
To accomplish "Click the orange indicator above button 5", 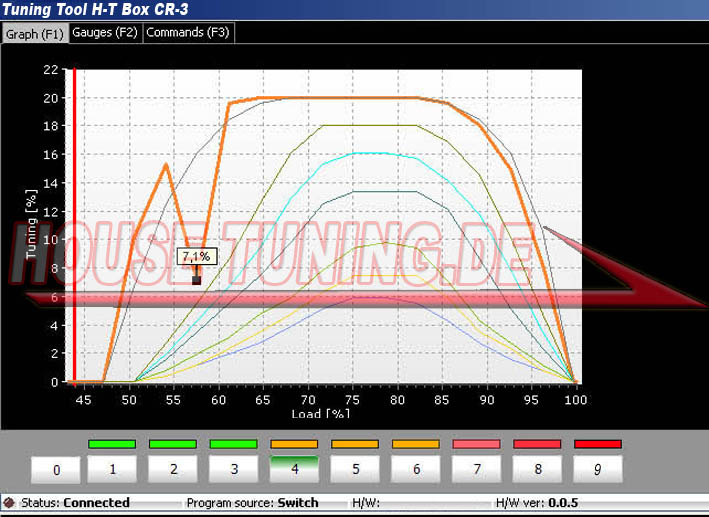I will click(x=355, y=444).
